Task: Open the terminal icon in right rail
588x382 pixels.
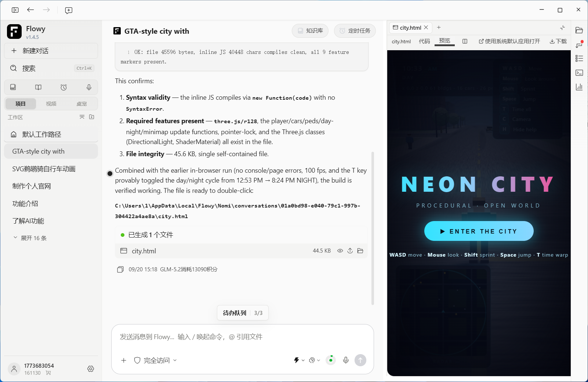Action: click(x=579, y=73)
